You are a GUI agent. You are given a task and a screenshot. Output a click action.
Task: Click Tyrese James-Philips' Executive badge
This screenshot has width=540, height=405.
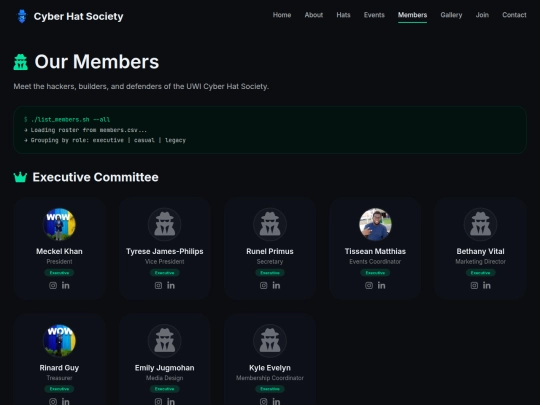point(165,273)
